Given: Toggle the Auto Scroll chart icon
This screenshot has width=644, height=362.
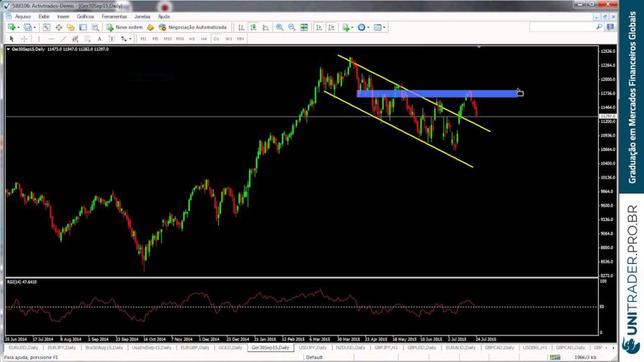Looking at the screenshot, I should [319, 27].
